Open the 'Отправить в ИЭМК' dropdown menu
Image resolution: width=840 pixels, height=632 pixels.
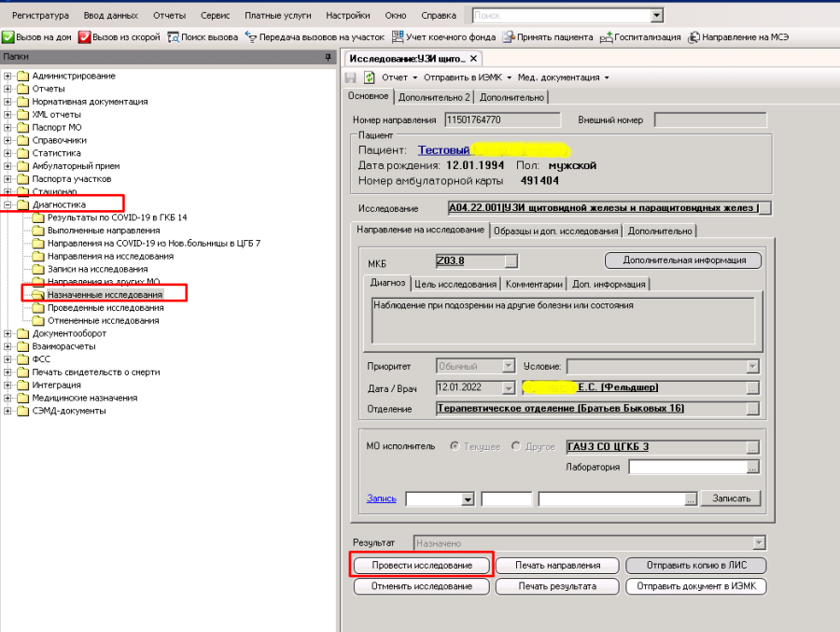pos(468,77)
